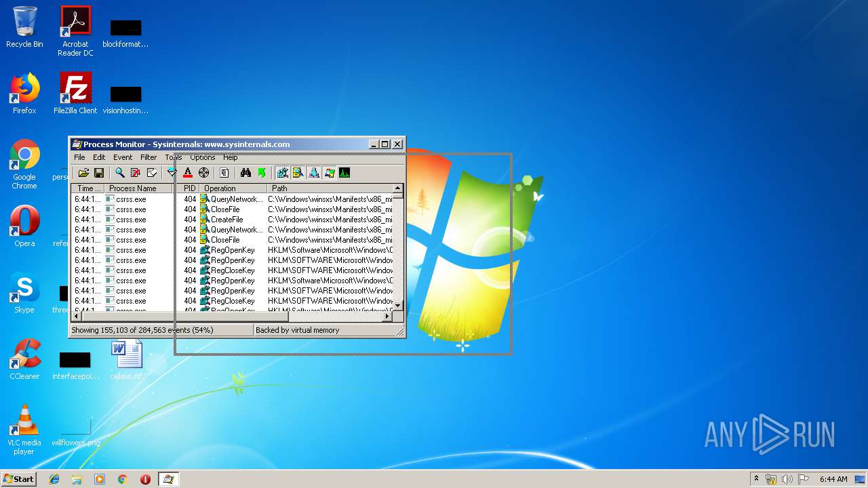This screenshot has width=868, height=488.
Task: Open the Edit menu
Action: (x=99, y=157)
